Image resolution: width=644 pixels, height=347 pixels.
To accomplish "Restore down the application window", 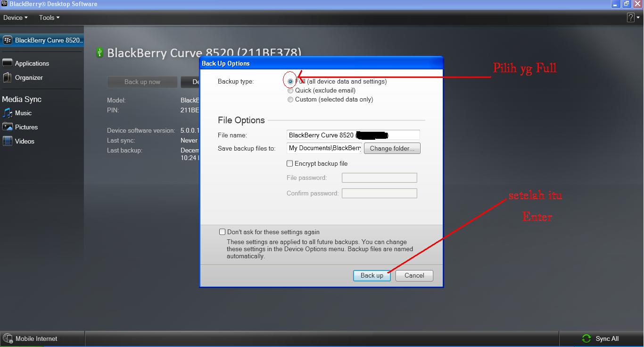I will (626, 4).
